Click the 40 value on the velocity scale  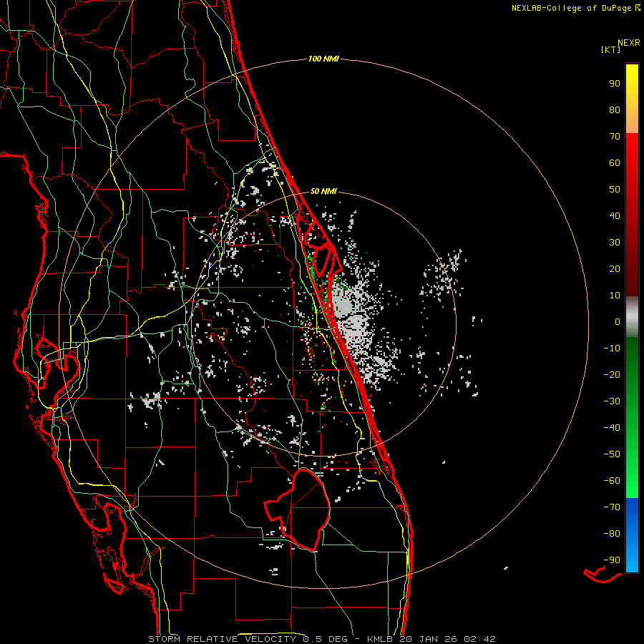pyautogui.click(x=615, y=216)
